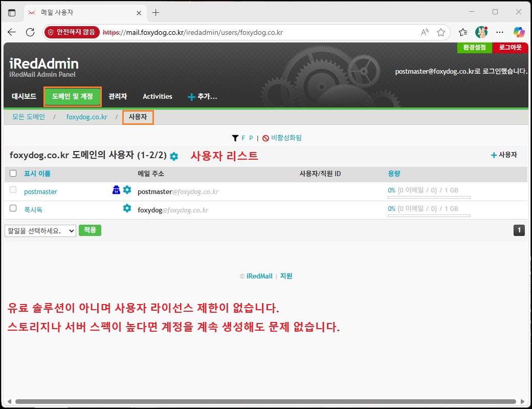The height and width of the screenshot is (409, 532).
Task: Open the favorites list icon
Action: [463, 32]
